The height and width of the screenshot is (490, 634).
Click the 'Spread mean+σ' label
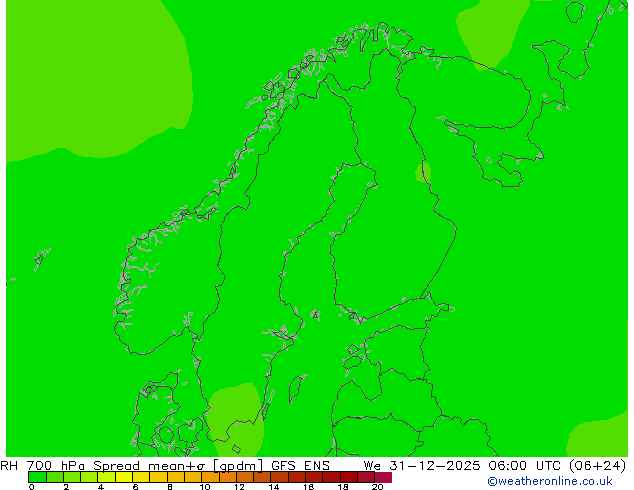pos(149,465)
